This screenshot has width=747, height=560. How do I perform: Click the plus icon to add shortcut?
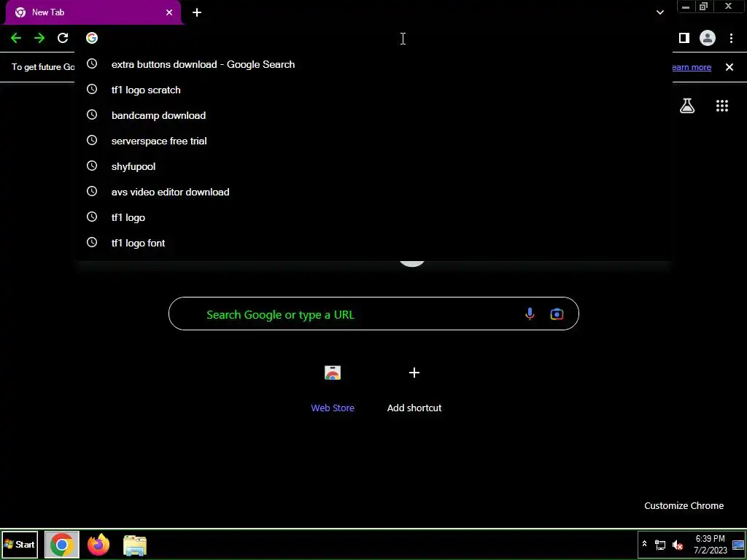[x=414, y=373]
